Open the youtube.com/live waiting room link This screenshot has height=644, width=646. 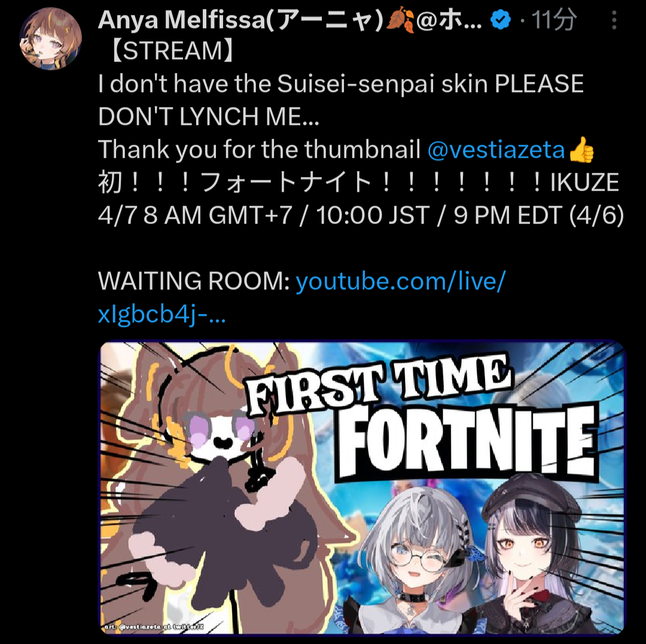coord(400,281)
